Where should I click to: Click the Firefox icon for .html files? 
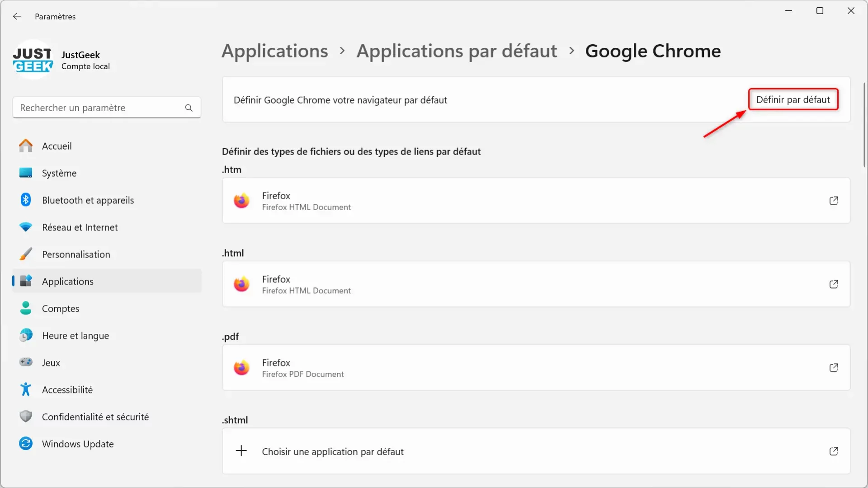click(x=242, y=284)
